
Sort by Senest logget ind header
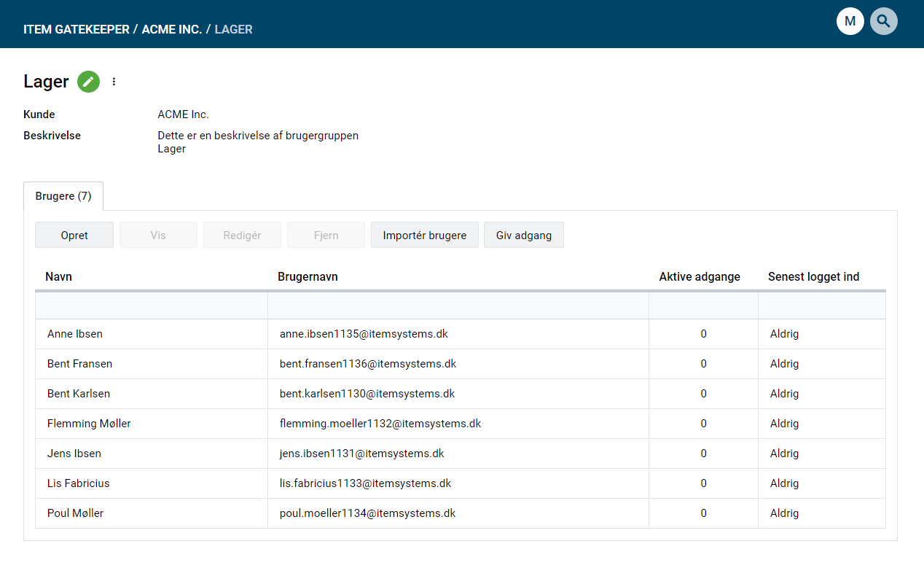tap(813, 277)
